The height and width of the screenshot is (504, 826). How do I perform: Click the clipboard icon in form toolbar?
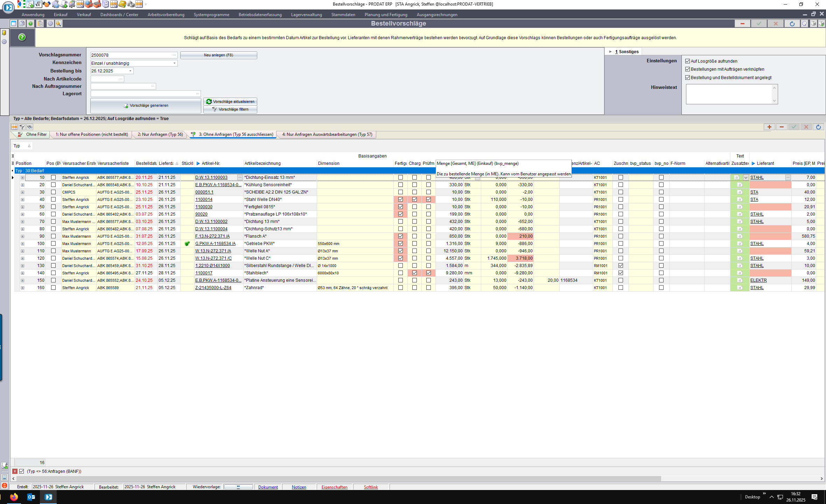tap(40, 23)
